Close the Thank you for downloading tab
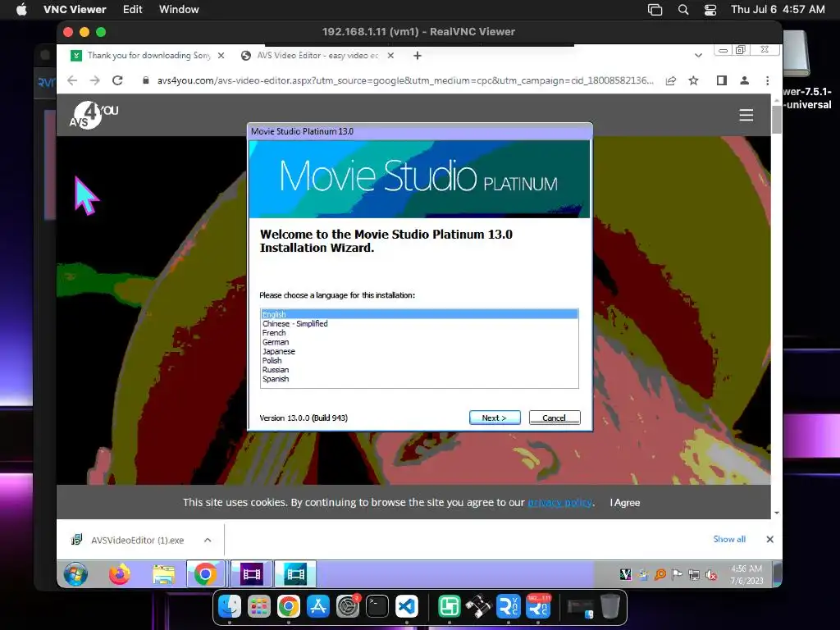Screen dimensions: 840x630 (221, 55)
